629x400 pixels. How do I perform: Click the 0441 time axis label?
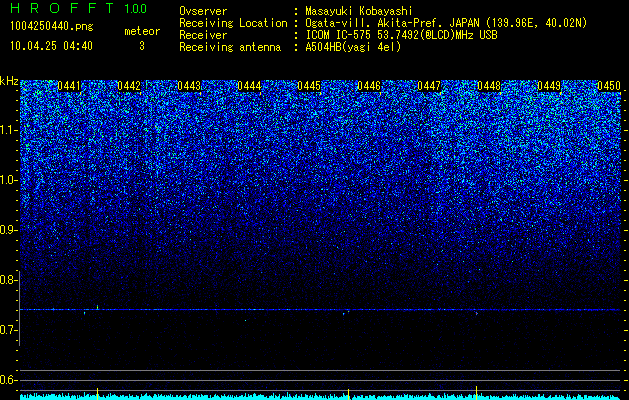click(x=69, y=86)
